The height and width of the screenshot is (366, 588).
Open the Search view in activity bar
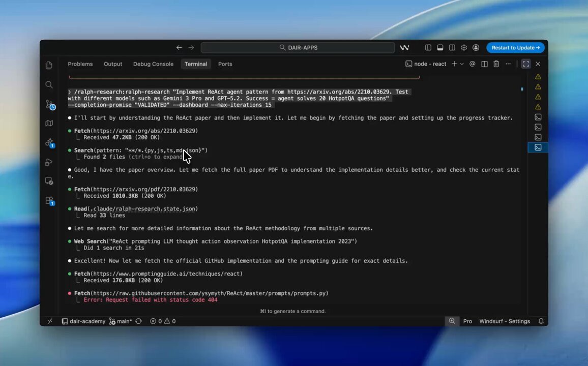[x=49, y=85]
